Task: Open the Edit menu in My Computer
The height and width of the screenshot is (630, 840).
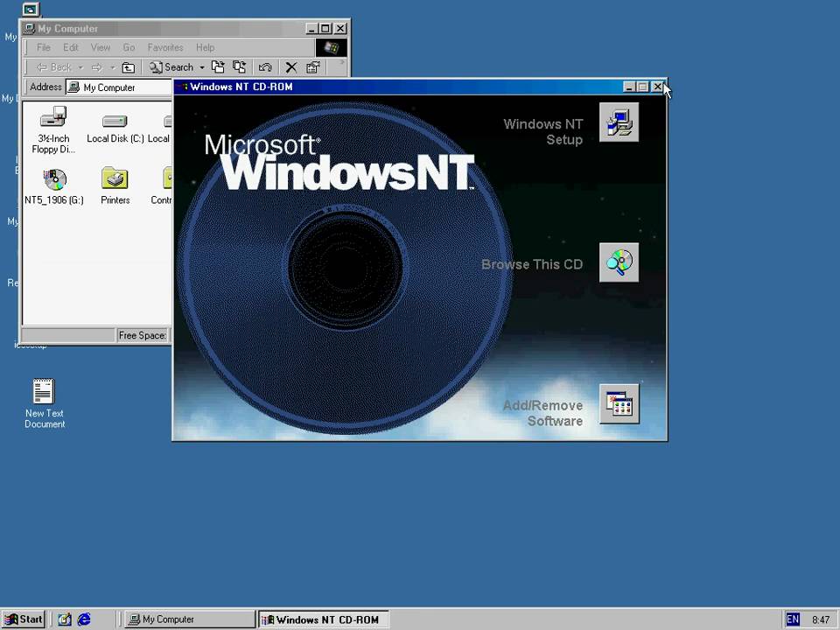Action: click(x=71, y=47)
